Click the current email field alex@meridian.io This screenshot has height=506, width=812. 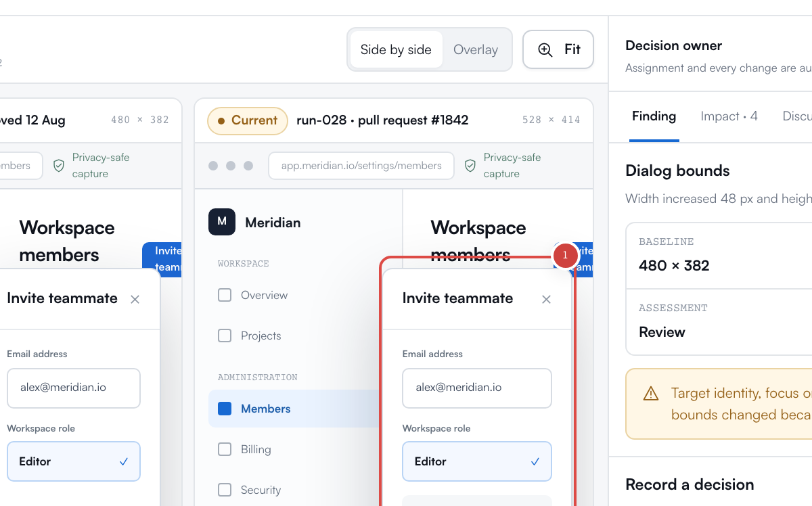pos(477,388)
